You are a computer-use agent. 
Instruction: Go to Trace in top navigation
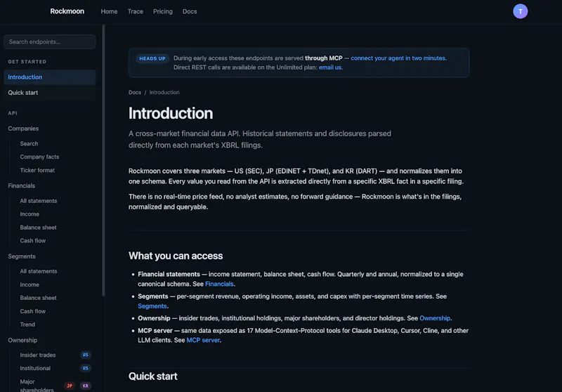tap(136, 11)
